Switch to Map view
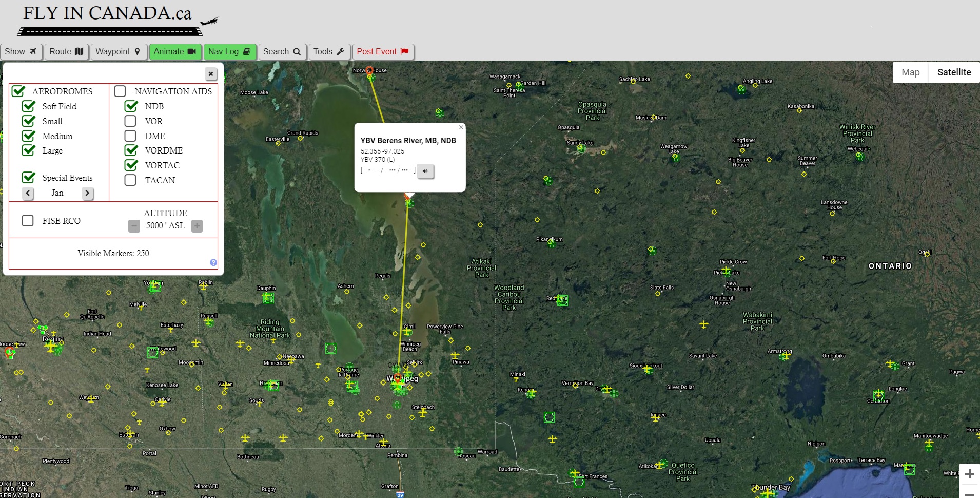Screen dimensions: 980x498 (910, 72)
